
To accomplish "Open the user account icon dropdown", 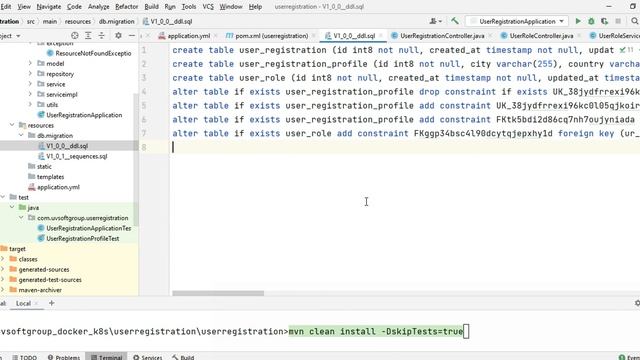I will [436, 21].
